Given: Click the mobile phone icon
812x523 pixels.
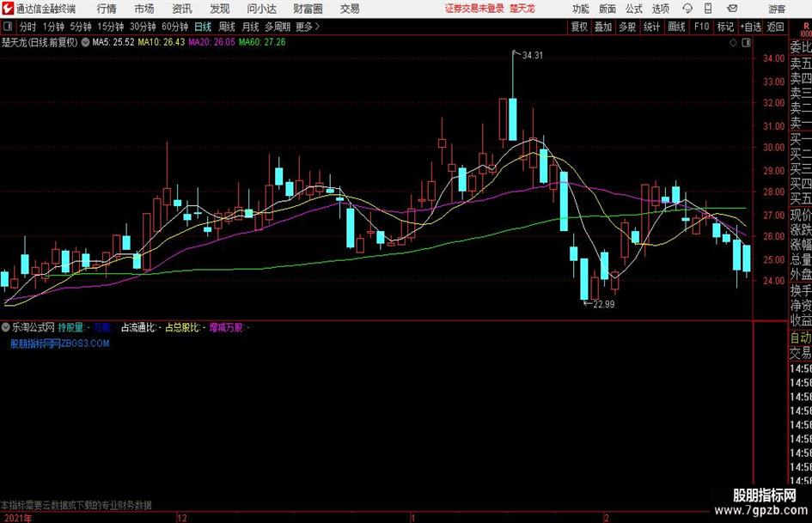Looking at the screenshot, I should pos(708,9).
